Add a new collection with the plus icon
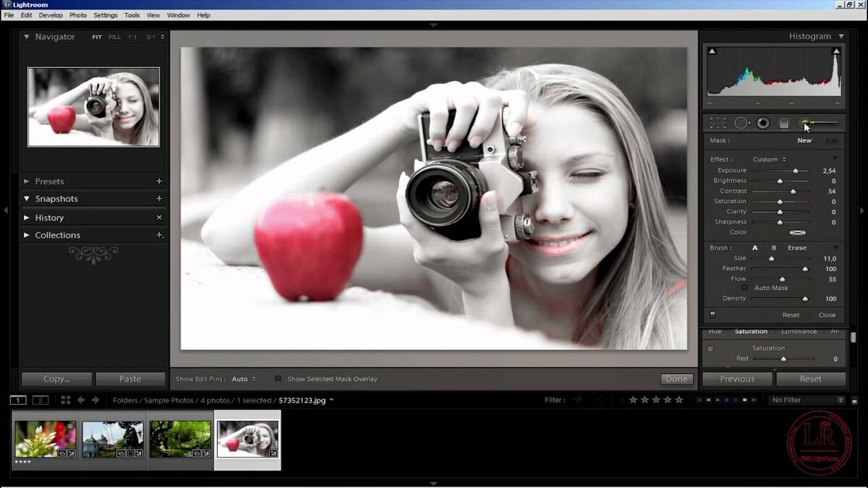868x488 pixels. pos(159,235)
